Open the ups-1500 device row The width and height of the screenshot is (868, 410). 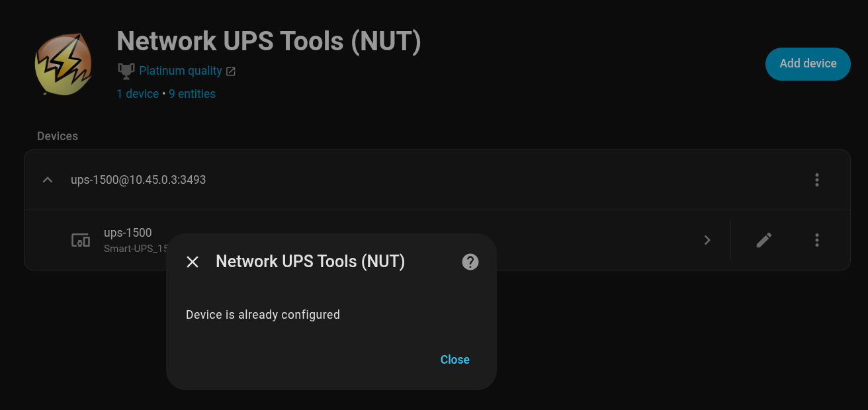tap(128, 233)
